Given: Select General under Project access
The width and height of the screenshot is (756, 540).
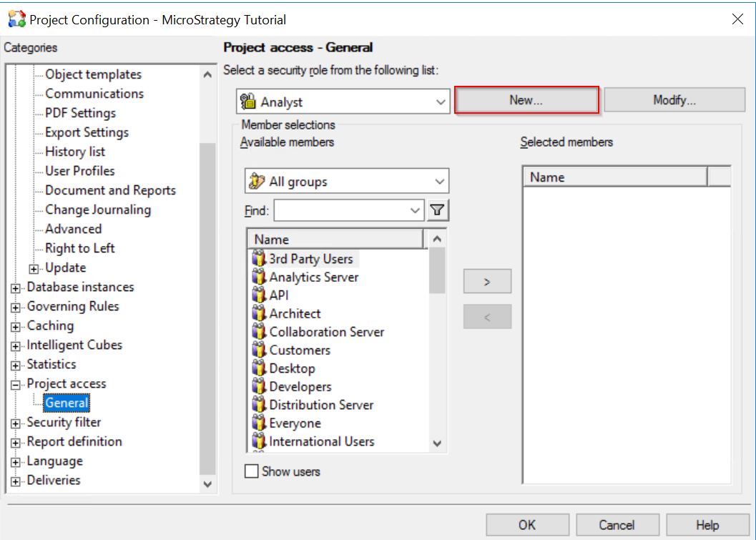Looking at the screenshot, I should click(66, 402).
